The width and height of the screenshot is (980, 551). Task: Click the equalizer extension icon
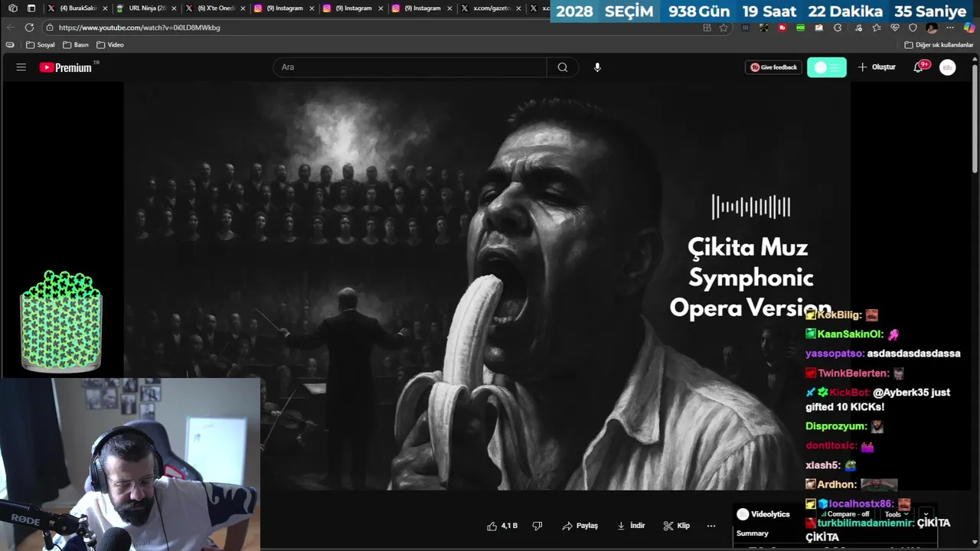745,28
